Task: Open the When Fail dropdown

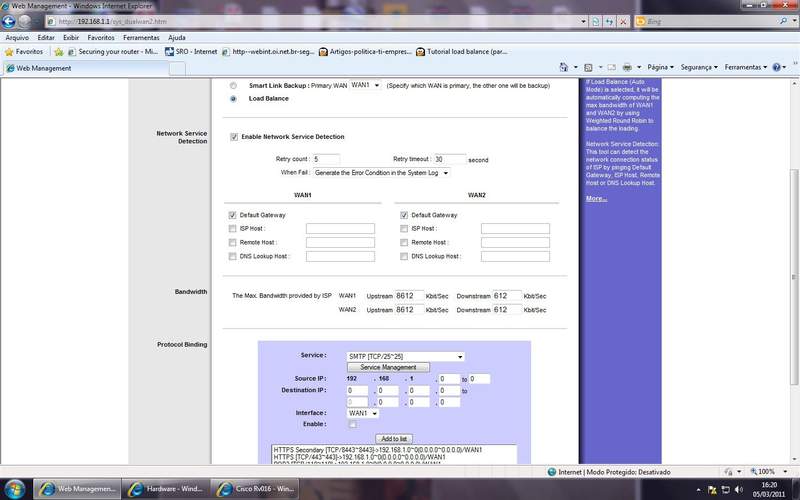Action: pyautogui.click(x=382, y=173)
